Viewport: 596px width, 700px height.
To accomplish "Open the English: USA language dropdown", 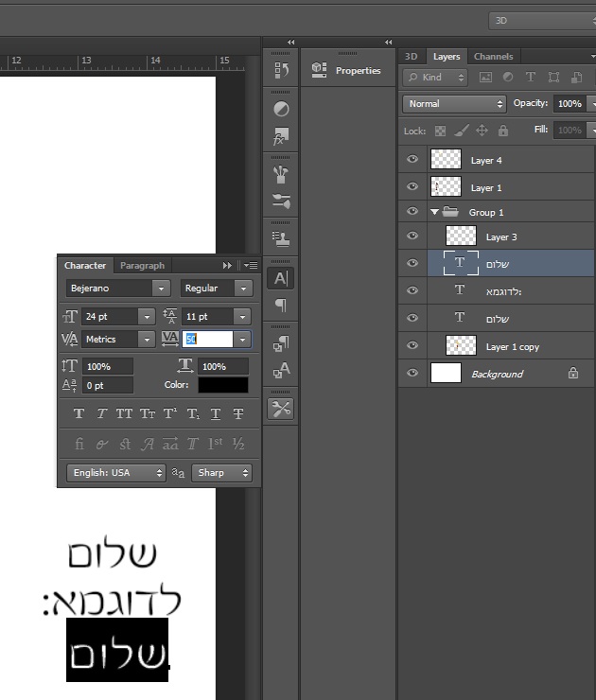I will (116, 473).
